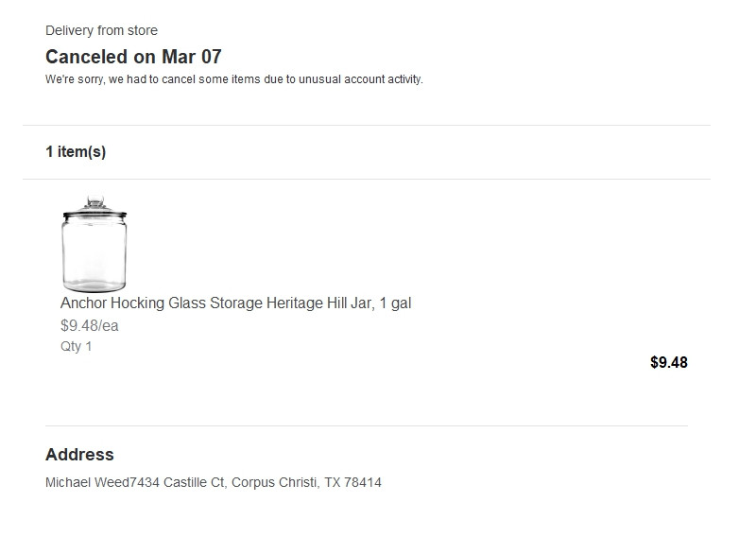Click the jar lid in product image
The image size is (756, 554).
pyautogui.click(x=94, y=206)
